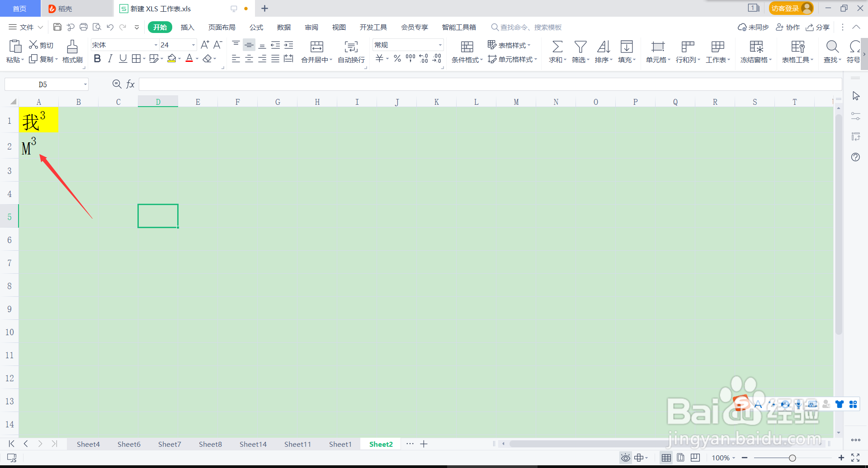868x468 pixels.
Task: Expand the Name Box dropdown
Action: point(85,84)
